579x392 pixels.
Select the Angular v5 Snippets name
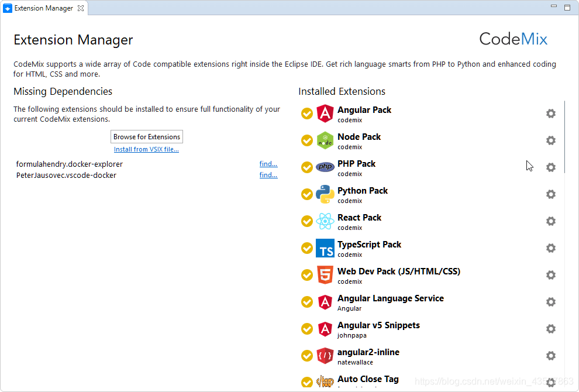pos(378,325)
